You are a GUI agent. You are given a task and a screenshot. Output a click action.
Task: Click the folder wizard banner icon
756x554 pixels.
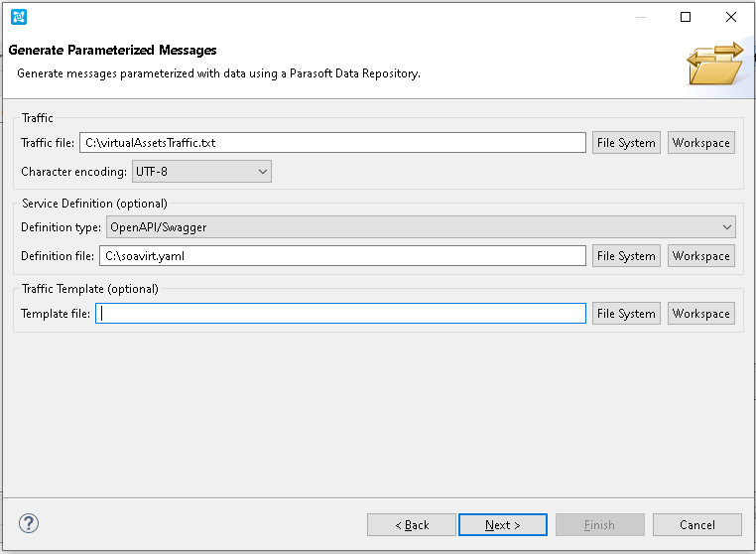click(x=714, y=64)
